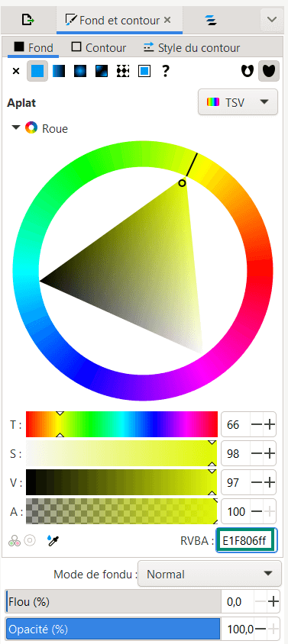288x644 pixels.
Task: Decrease S saturation with minus
Action: [x=257, y=453]
